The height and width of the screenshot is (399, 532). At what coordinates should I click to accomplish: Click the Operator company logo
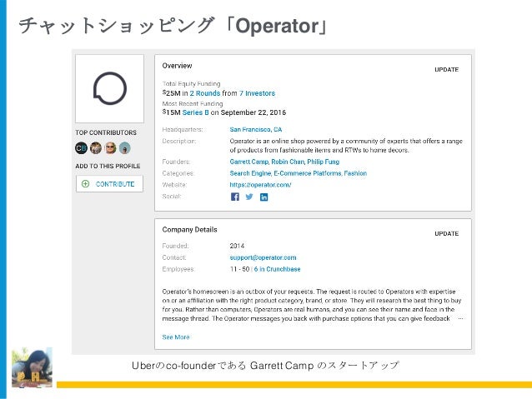click(109, 89)
